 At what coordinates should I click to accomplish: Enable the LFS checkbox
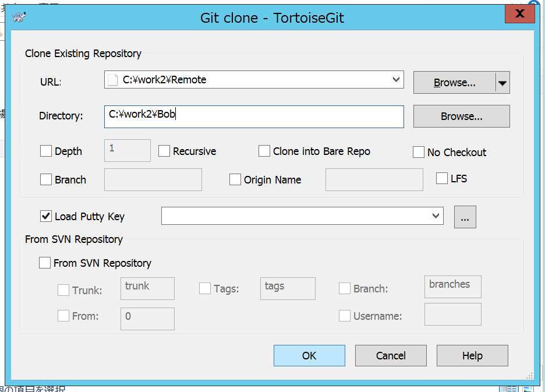pos(442,178)
